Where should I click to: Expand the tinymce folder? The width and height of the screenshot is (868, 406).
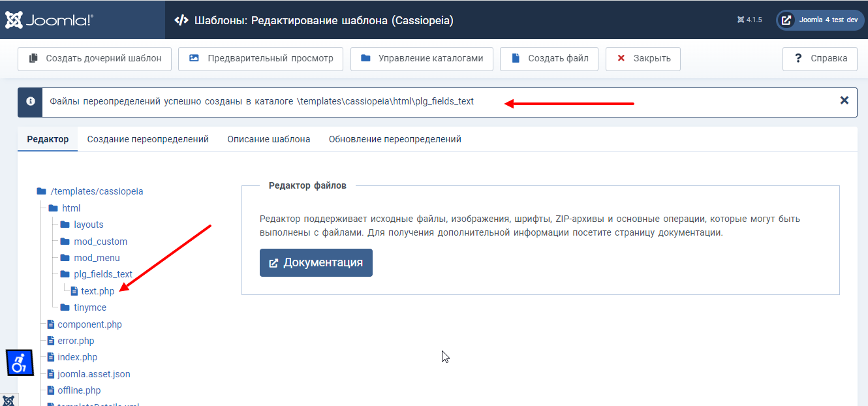point(90,307)
